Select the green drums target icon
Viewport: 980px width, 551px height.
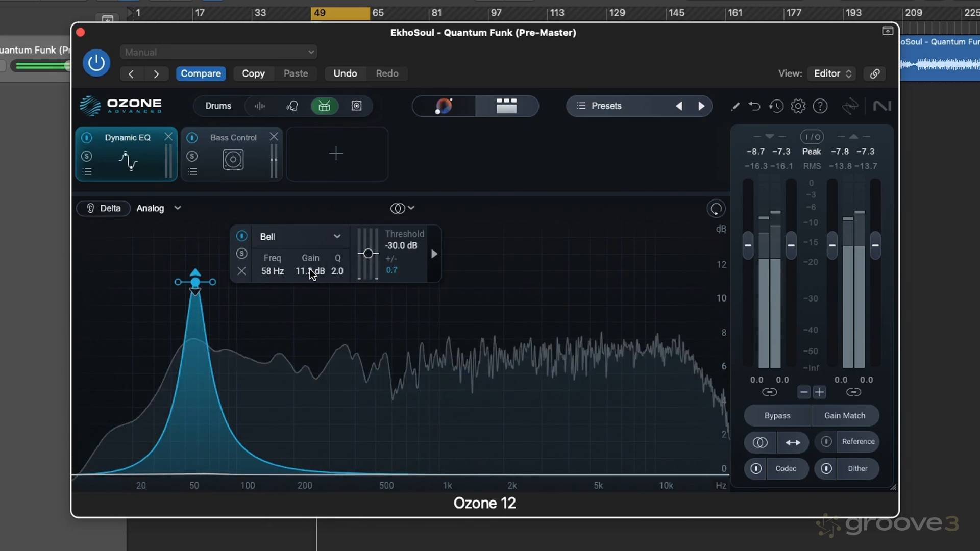click(324, 106)
